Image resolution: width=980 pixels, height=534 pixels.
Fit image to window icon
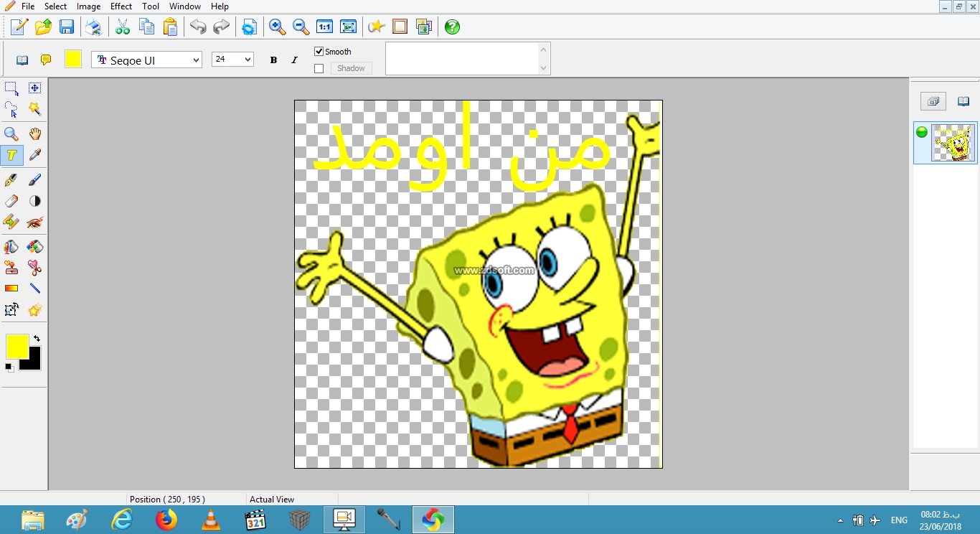click(349, 27)
